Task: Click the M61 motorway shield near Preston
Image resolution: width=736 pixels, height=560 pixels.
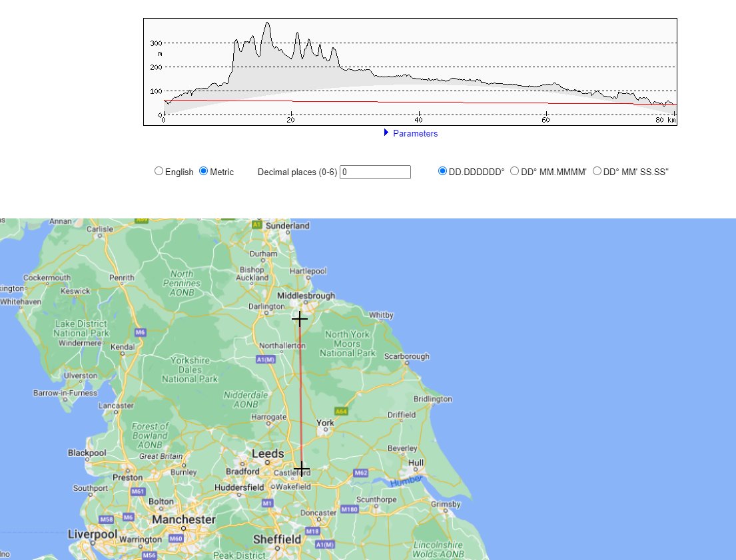Action: click(138, 491)
